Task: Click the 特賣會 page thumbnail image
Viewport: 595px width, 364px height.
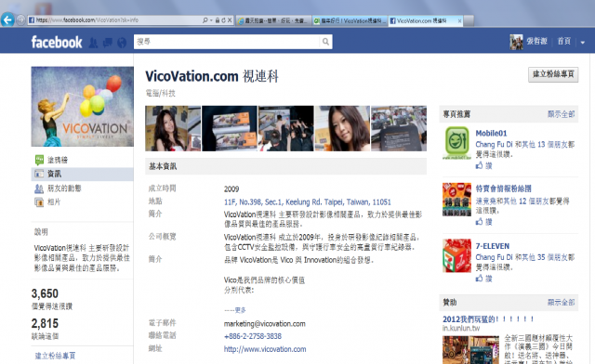Action: (456, 200)
